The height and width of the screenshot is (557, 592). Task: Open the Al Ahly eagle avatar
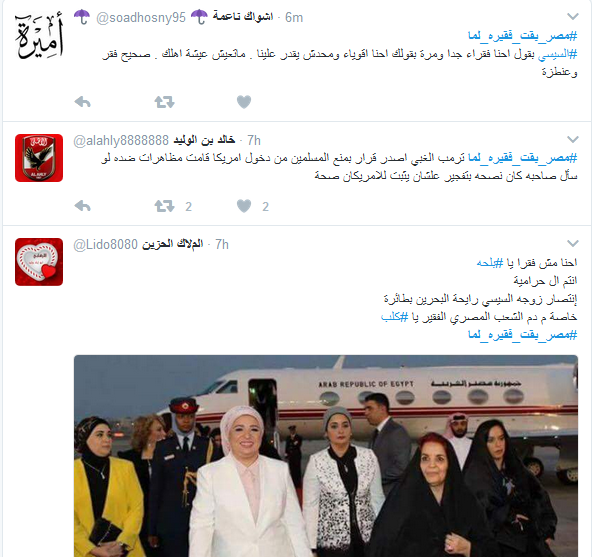point(39,158)
